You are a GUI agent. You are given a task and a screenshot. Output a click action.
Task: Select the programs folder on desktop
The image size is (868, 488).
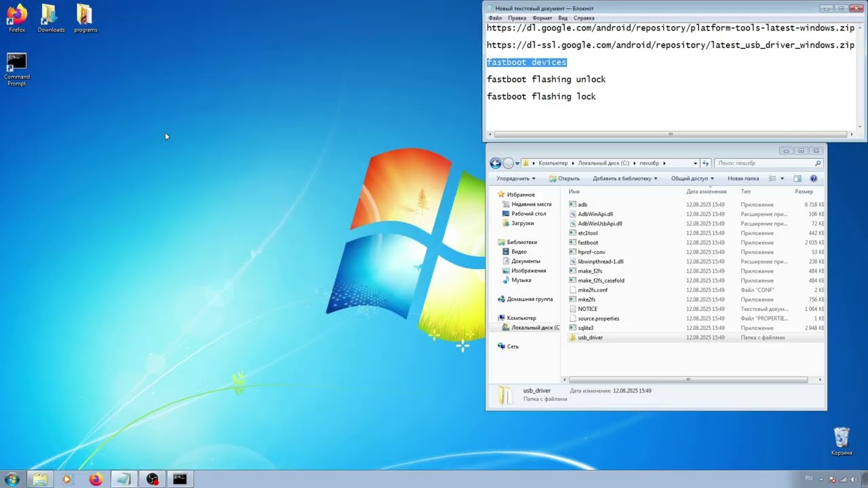tap(85, 18)
